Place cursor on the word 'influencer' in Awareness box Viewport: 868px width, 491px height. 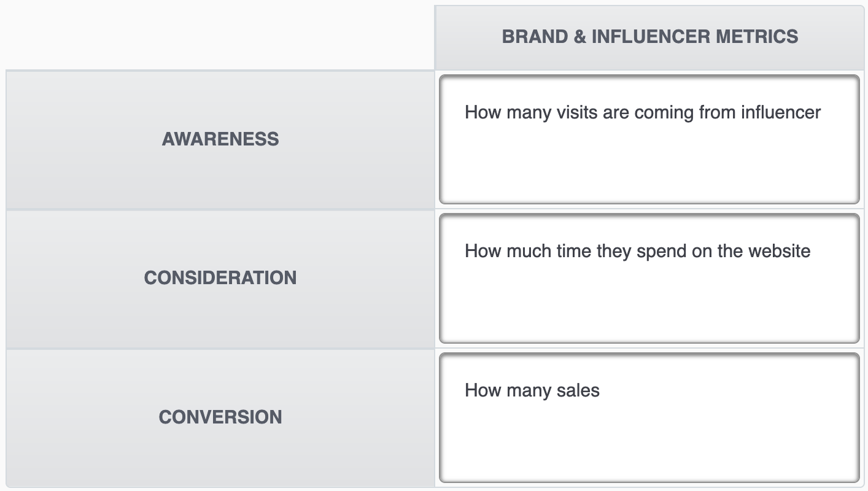tap(780, 112)
